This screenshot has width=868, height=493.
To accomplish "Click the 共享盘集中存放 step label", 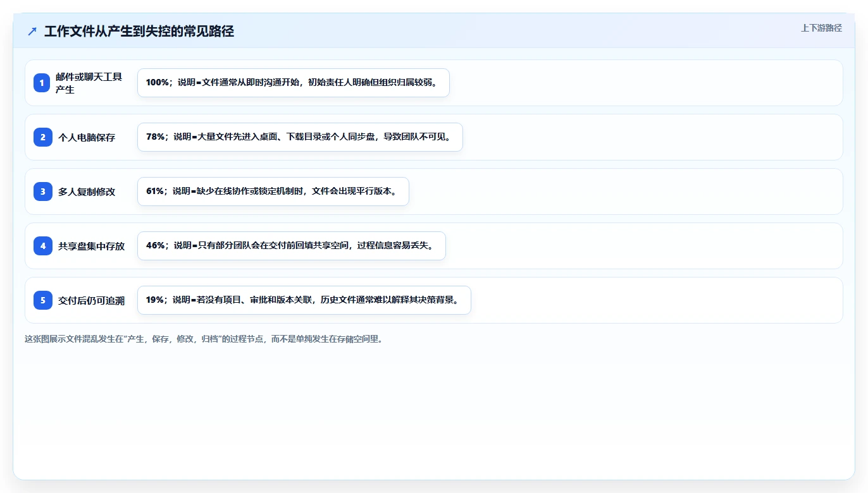I will click(91, 246).
